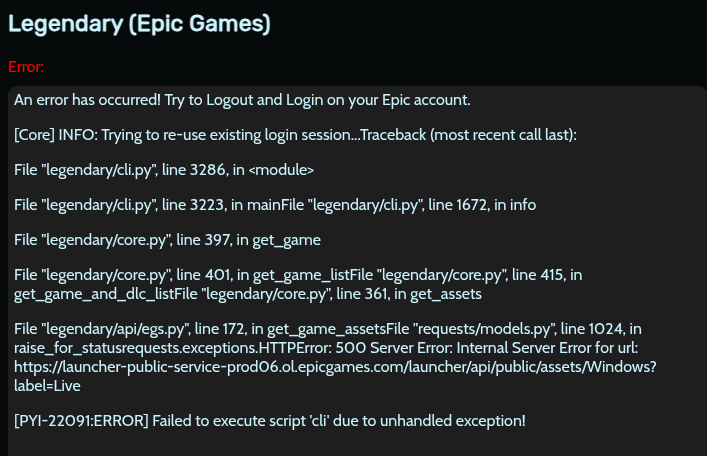Select the 'An error has occurred!' message line
Viewport: 707px width, 456px height.
(x=242, y=100)
